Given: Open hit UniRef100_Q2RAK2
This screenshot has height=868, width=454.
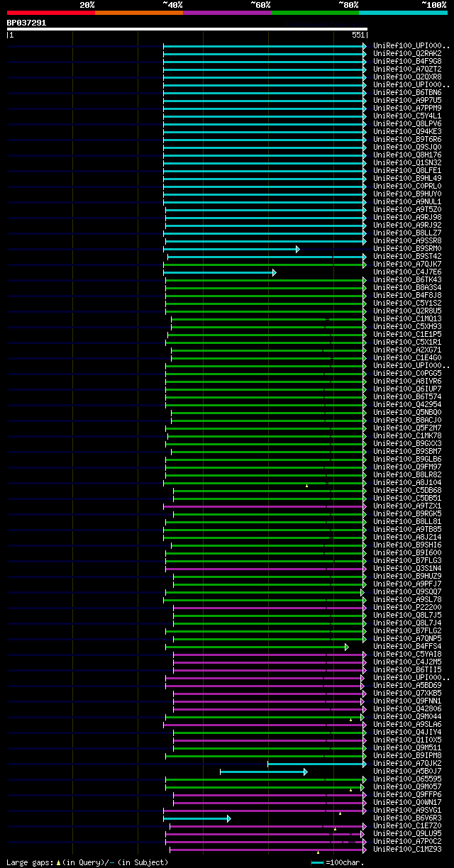Looking at the screenshot, I should [x=407, y=53].
